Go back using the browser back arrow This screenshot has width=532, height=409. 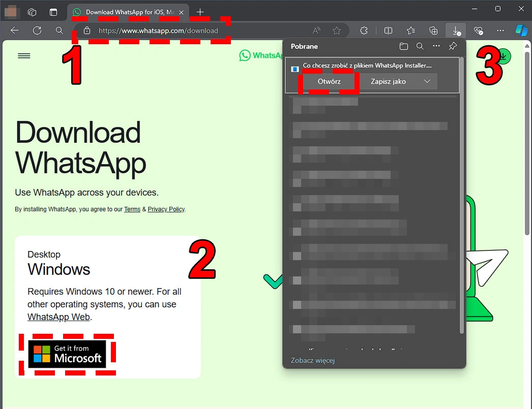[15, 30]
